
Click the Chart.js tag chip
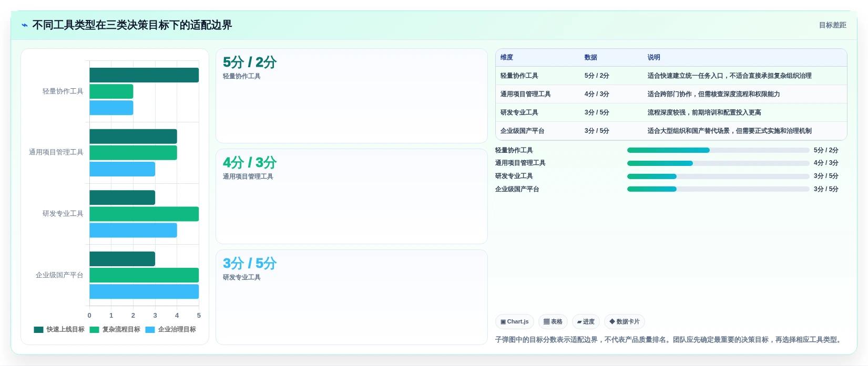[515, 321]
